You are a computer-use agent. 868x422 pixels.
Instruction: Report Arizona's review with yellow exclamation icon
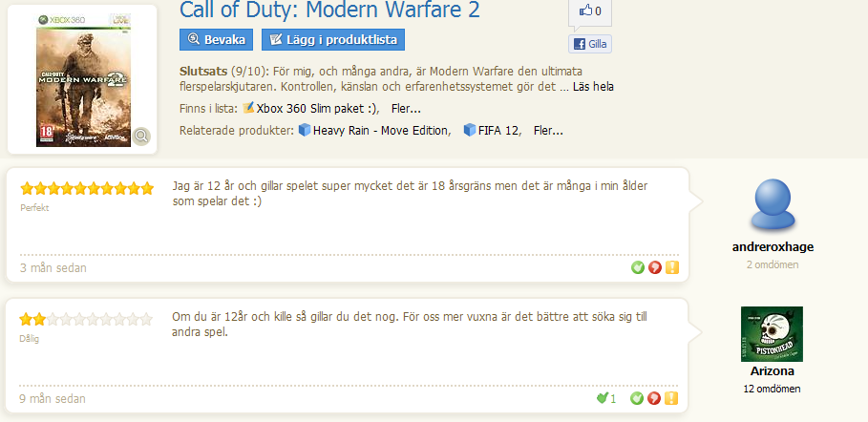[671, 398]
